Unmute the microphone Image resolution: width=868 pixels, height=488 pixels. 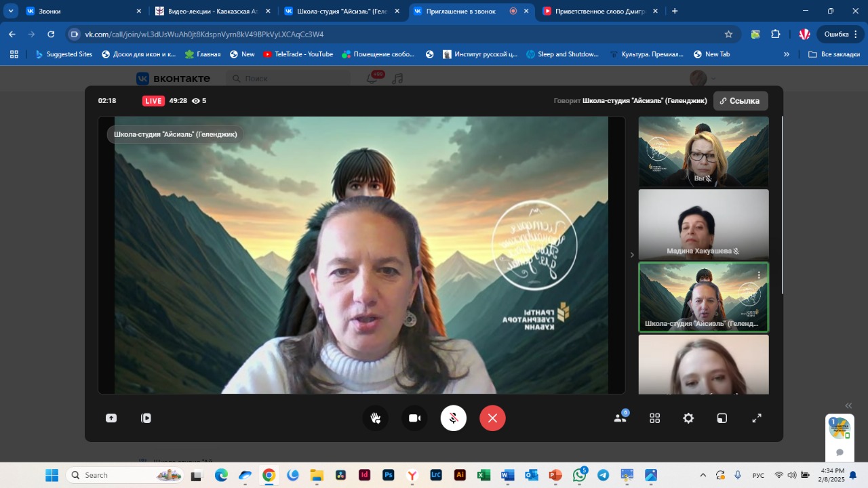click(x=453, y=418)
